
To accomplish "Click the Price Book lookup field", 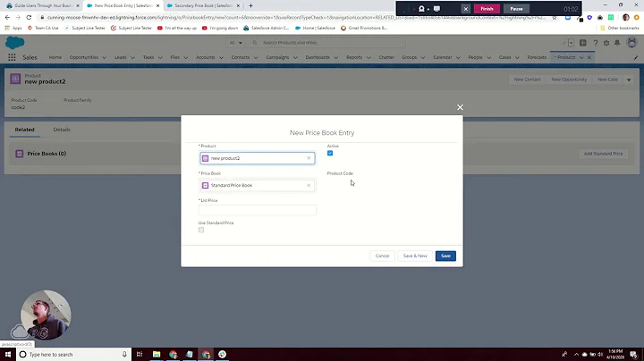I will pyautogui.click(x=258, y=186).
